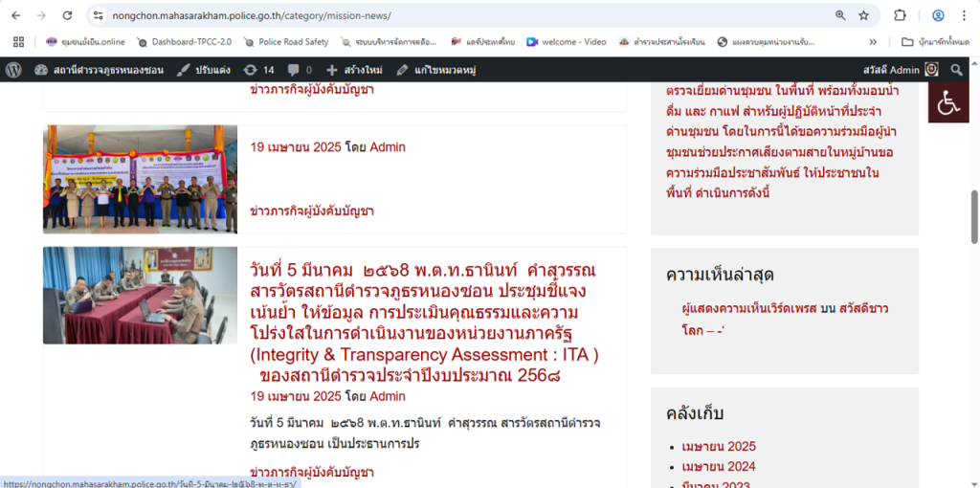Viewport: 980px width, 488px height.
Task: Open the updates counter showing 14
Action: [259, 70]
